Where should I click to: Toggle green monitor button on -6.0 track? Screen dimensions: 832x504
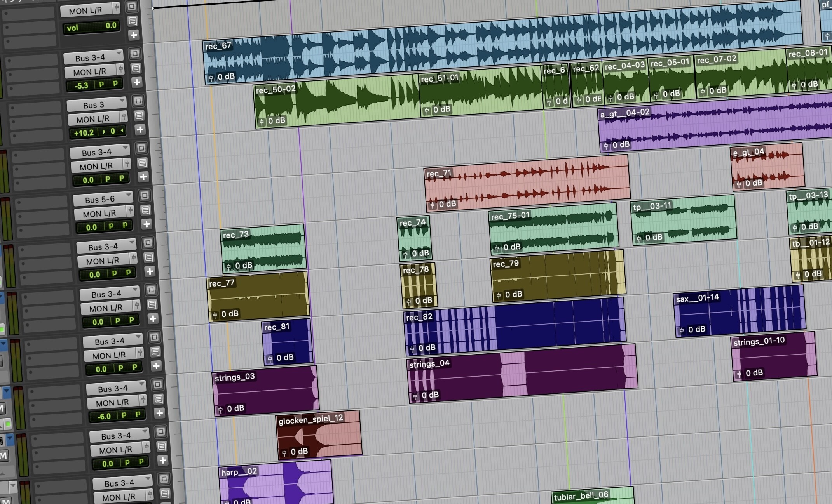tap(8, 423)
